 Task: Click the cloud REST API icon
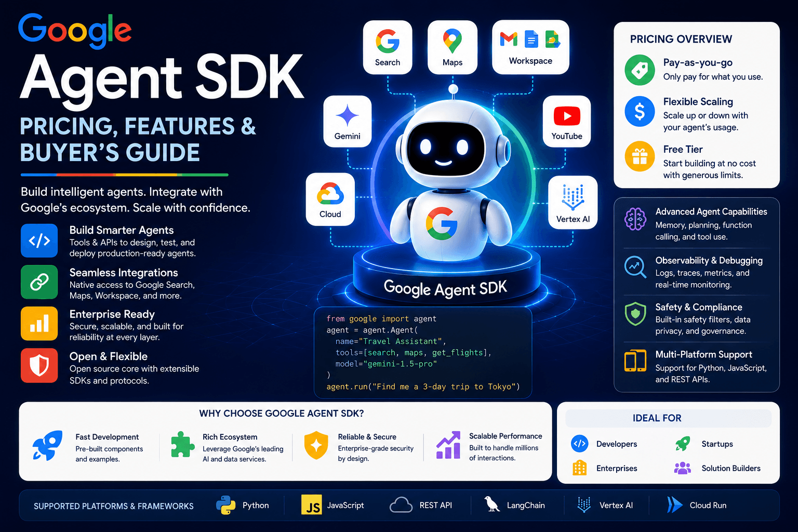[401, 505]
